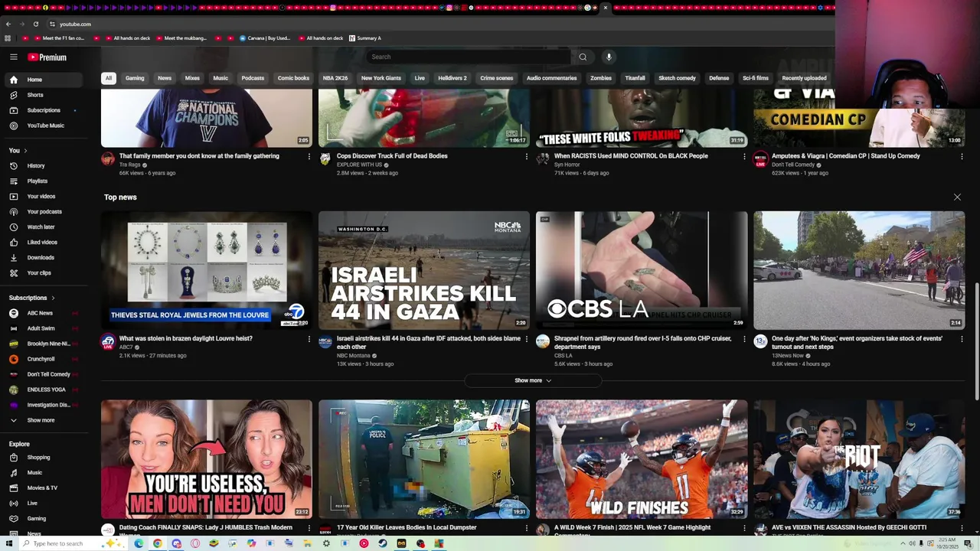Open Your videos in sidebar
The width and height of the screenshot is (980, 551).
tap(42, 197)
